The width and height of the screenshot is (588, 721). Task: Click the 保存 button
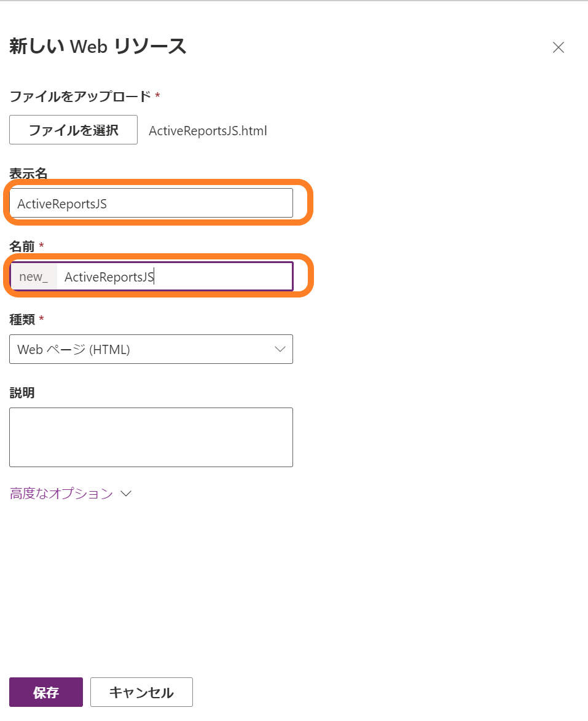click(x=46, y=692)
